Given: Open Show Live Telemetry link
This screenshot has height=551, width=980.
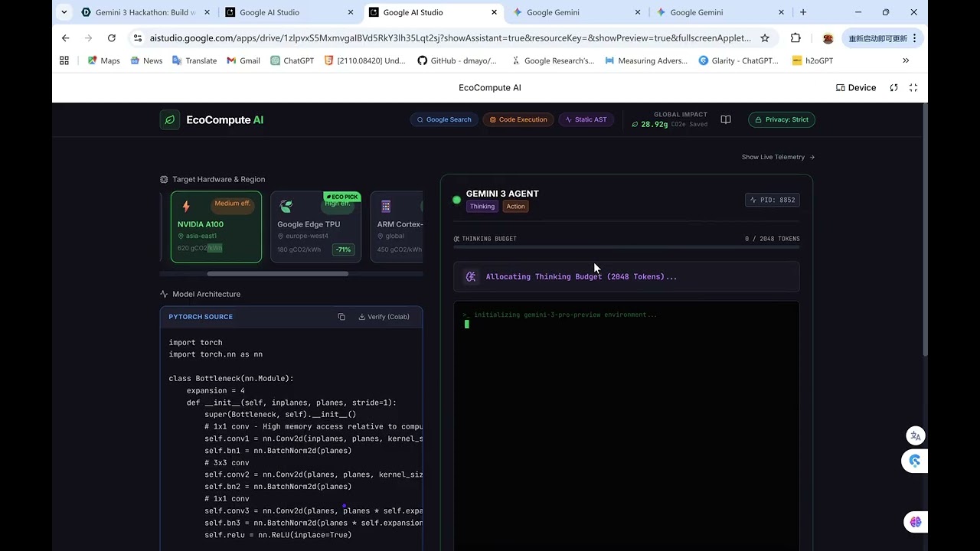Looking at the screenshot, I should click(778, 157).
